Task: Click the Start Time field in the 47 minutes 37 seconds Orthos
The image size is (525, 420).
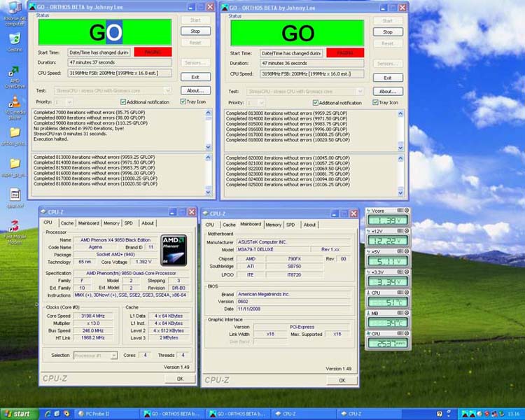Action: pos(99,52)
